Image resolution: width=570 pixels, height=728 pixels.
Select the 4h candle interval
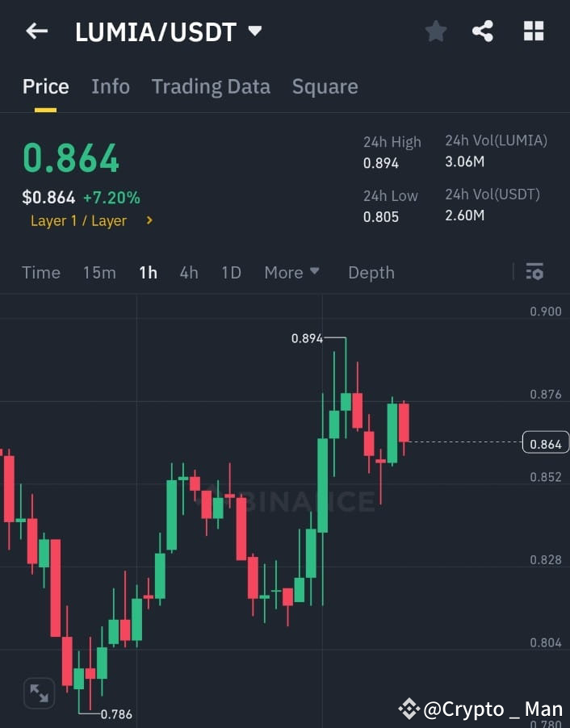click(x=189, y=273)
